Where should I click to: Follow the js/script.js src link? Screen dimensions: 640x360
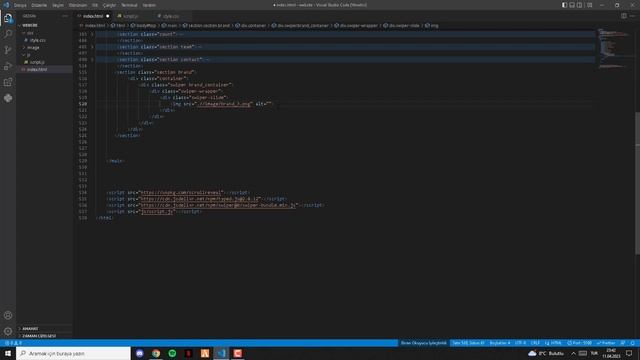pyautogui.click(x=157, y=211)
